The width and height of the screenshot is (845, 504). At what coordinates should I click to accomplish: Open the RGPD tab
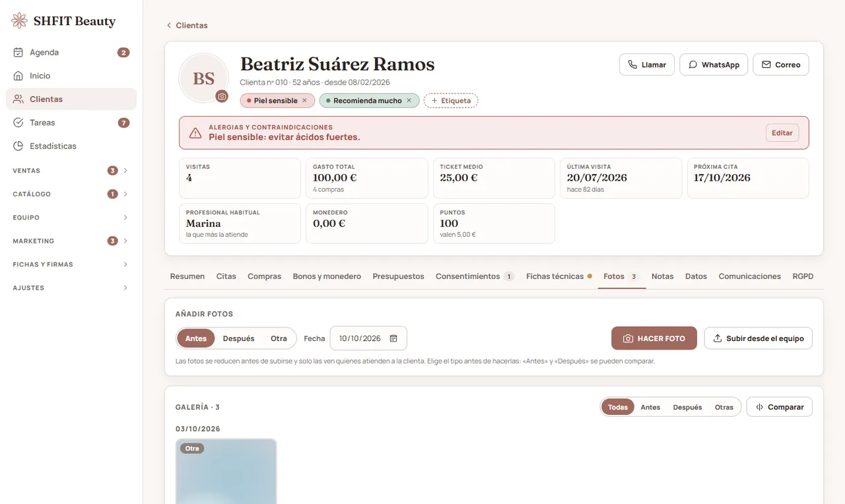[x=803, y=276]
